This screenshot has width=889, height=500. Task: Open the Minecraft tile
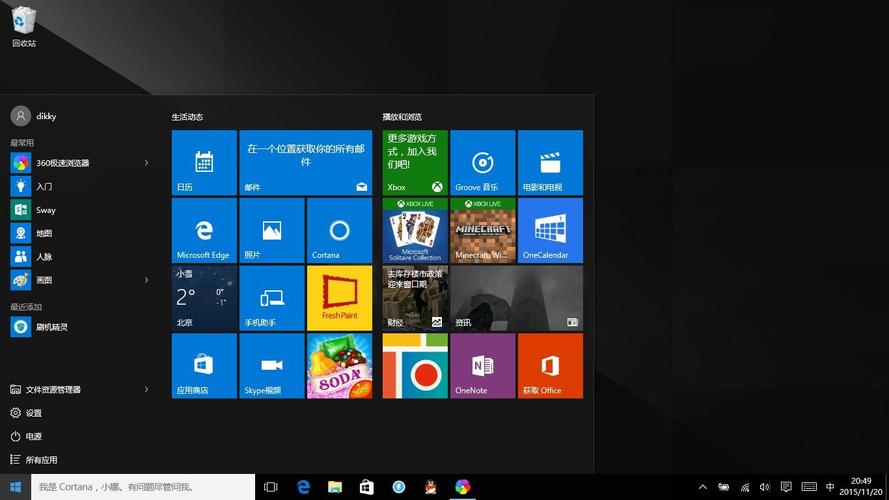(x=482, y=230)
